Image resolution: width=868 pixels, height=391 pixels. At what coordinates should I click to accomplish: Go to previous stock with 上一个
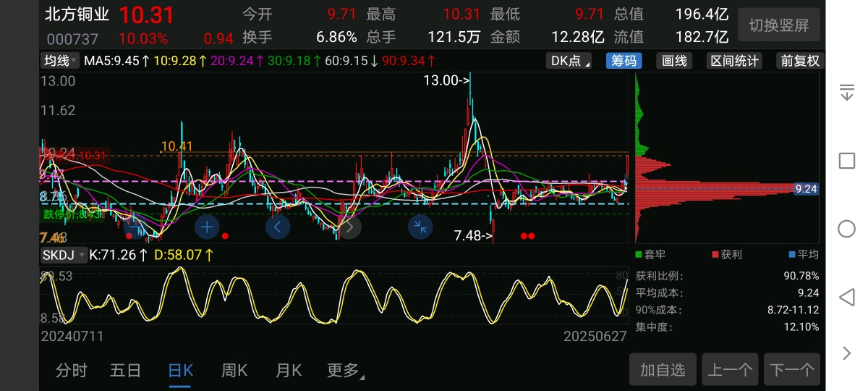[729, 370]
